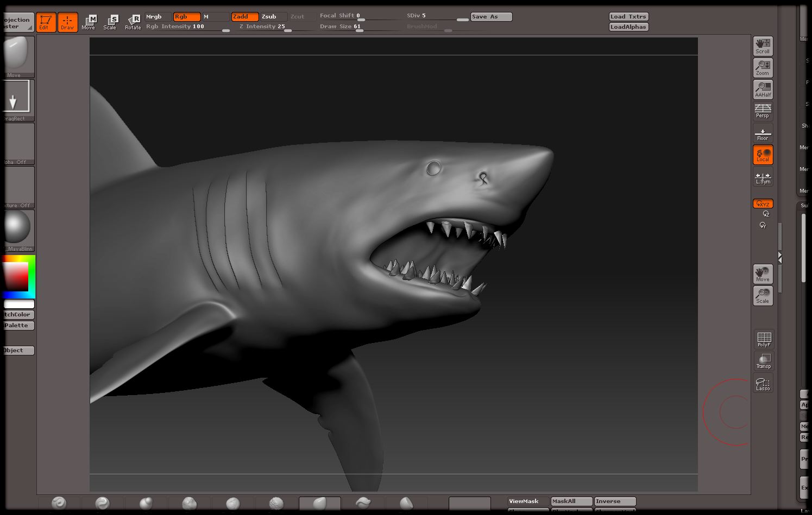The image size is (812, 515).
Task: Toggle Zadd sculpt mode
Action: (245, 17)
